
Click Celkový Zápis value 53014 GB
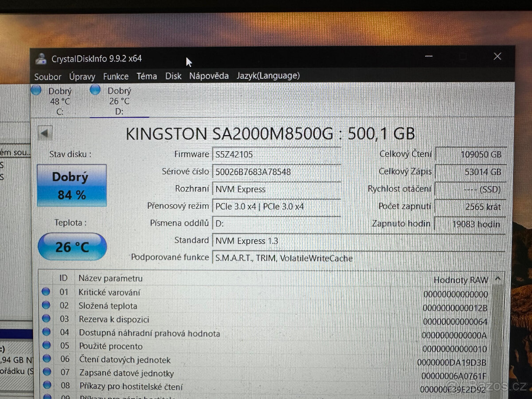click(x=470, y=172)
